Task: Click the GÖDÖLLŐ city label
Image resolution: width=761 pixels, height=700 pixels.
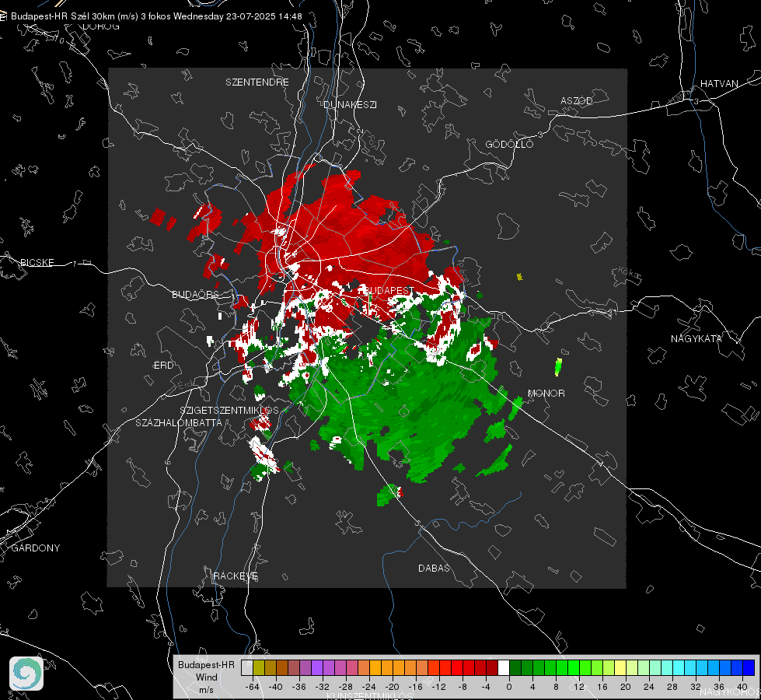Action: (509, 144)
